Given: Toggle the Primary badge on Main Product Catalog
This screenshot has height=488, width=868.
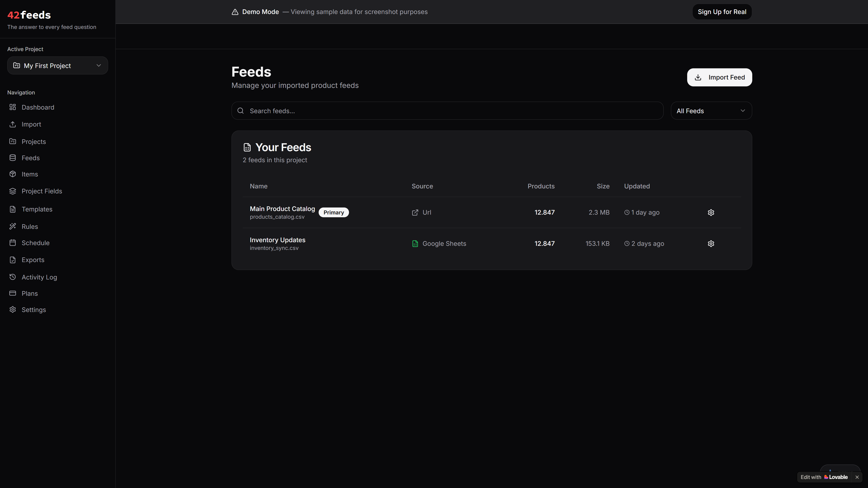Looking at the screenshot, I should (333, 212).
